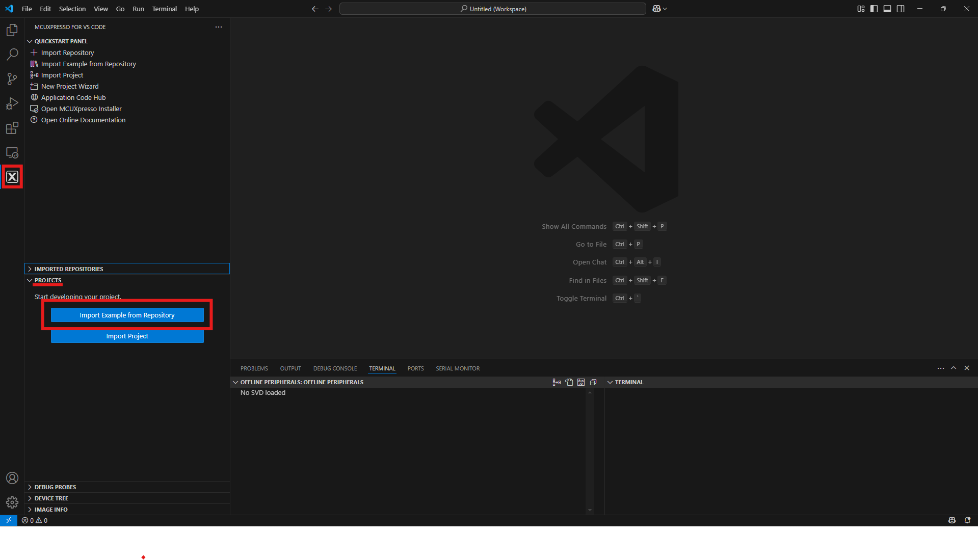This screenshot has width=978, height=560.
Task: Open the Remote Explorer icon
Action: tap(12, 152)
